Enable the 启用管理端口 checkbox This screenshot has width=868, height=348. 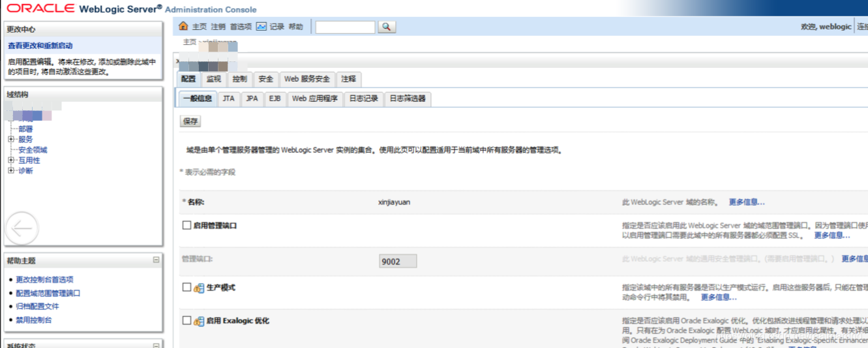(x=187, y=225)
